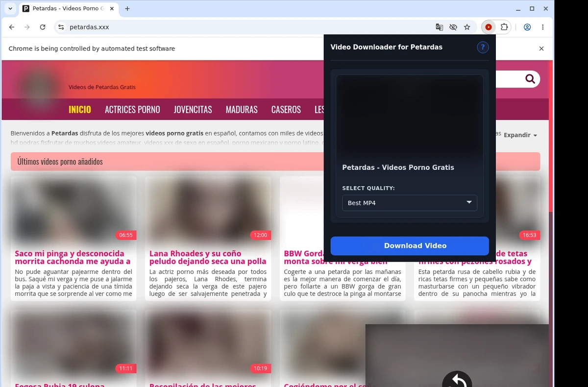Screen dimensions: 588x387
Task: Open thumbnail with 12:00 duration badge
Action: 208,211
